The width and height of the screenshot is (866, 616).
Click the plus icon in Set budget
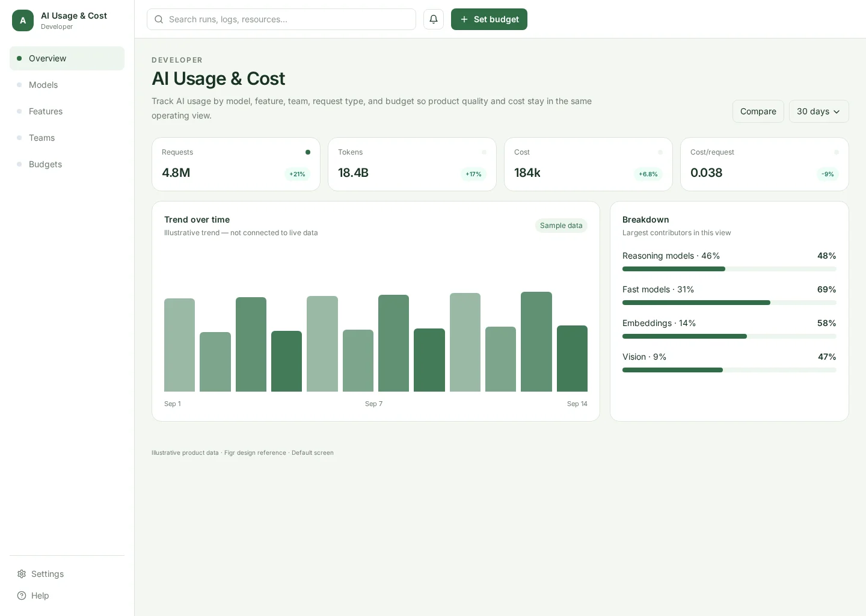464,19
